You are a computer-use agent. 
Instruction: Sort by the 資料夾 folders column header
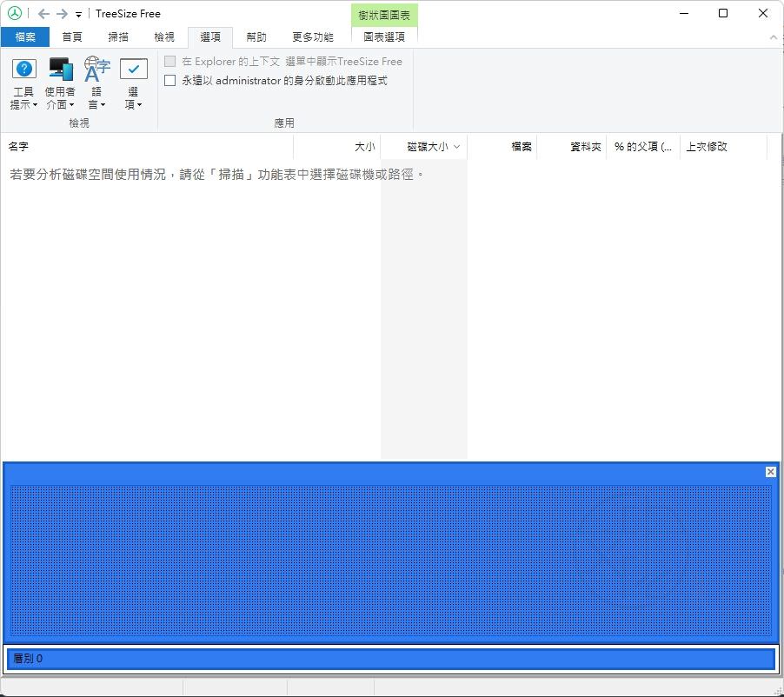[572, 147]
